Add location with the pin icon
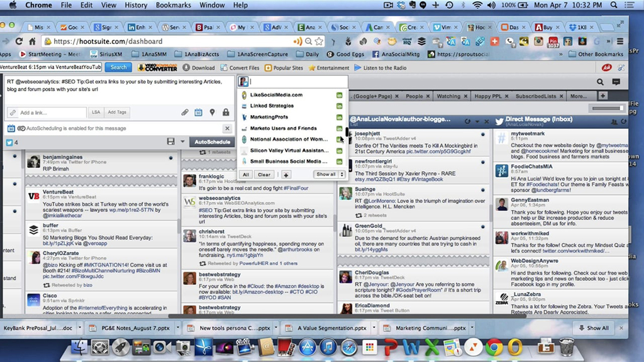644x362 pixels. click(212, 112)
